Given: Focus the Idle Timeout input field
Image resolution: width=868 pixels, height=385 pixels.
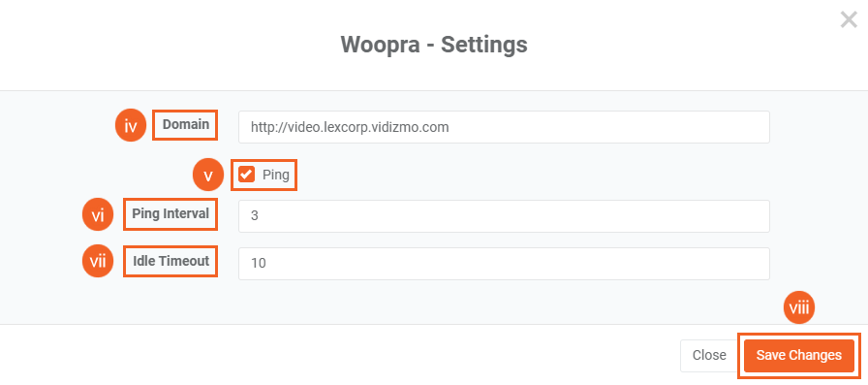Looking at the screenshot, I should point(504,263).
